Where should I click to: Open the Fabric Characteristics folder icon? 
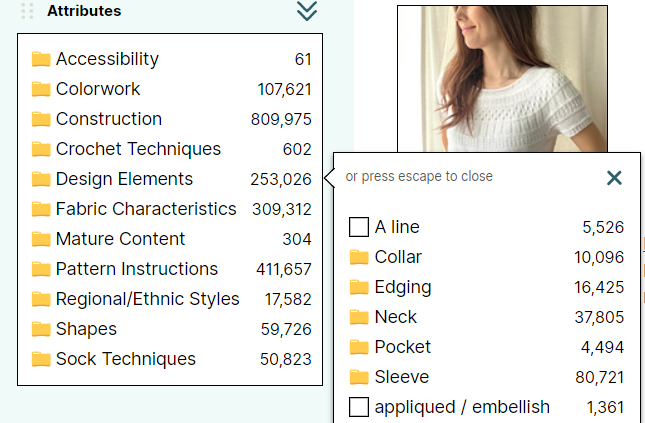click(41, 209)
